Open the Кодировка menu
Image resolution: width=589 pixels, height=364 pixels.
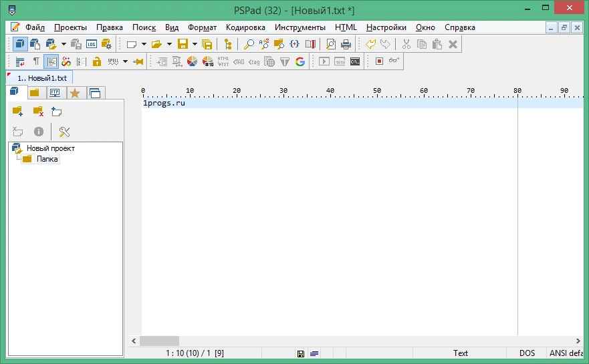tap(245, 27)
